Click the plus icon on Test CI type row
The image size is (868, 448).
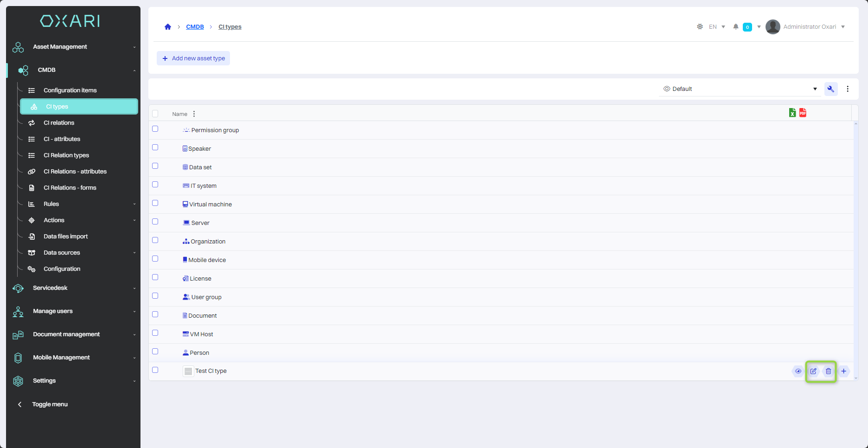[x=843, y=371]
